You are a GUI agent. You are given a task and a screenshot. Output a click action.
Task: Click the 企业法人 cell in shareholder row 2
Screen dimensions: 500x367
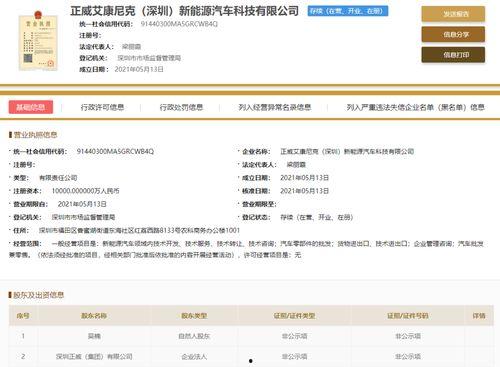pyautogui.click(x=194, y=356)
